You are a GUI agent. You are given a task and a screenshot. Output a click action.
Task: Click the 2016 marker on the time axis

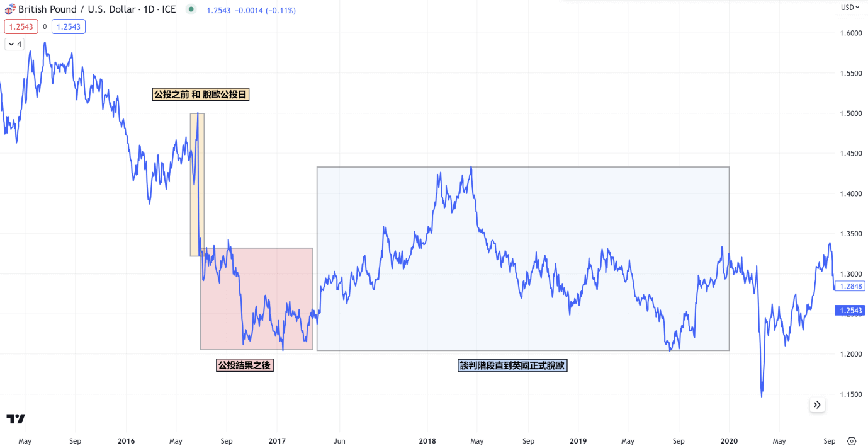click(x=127, y=441)
